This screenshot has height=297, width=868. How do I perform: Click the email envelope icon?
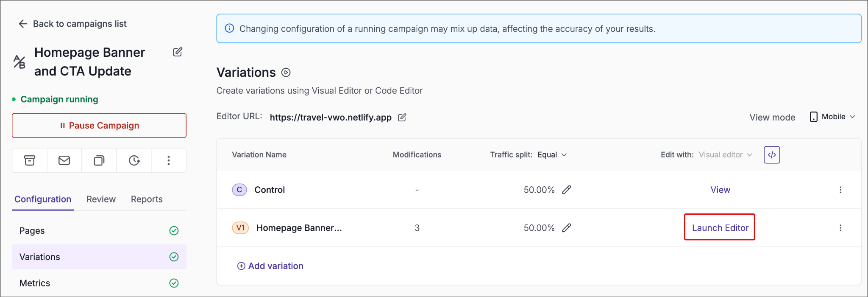[64, 160]
